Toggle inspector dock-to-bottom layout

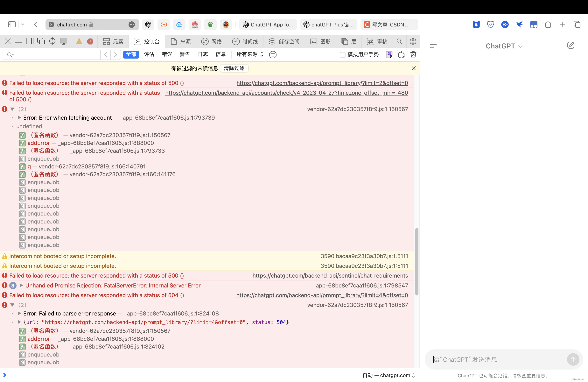(x=18, y=41)
